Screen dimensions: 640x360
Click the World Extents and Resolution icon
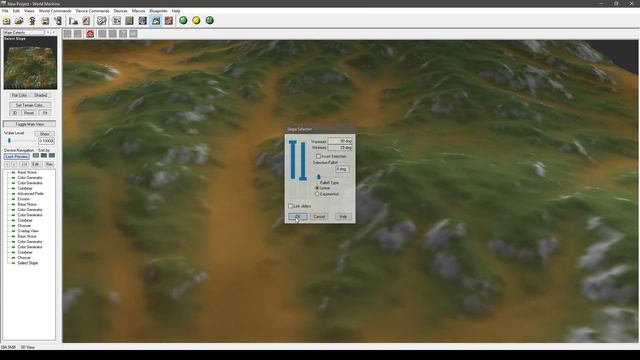click(x=73, y=21)
